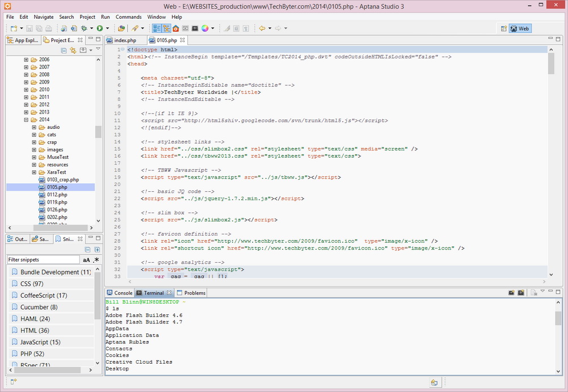The image size is (568, 392).
Task: Open the PHP (52) snippets category
Action: coord(51,353)
